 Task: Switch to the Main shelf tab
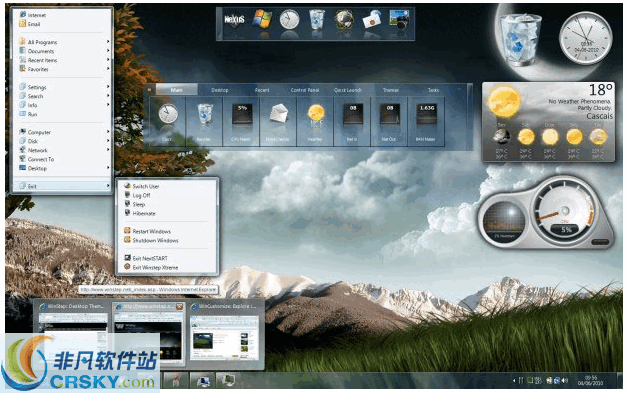pyautogui.click(x=176, y=90)
